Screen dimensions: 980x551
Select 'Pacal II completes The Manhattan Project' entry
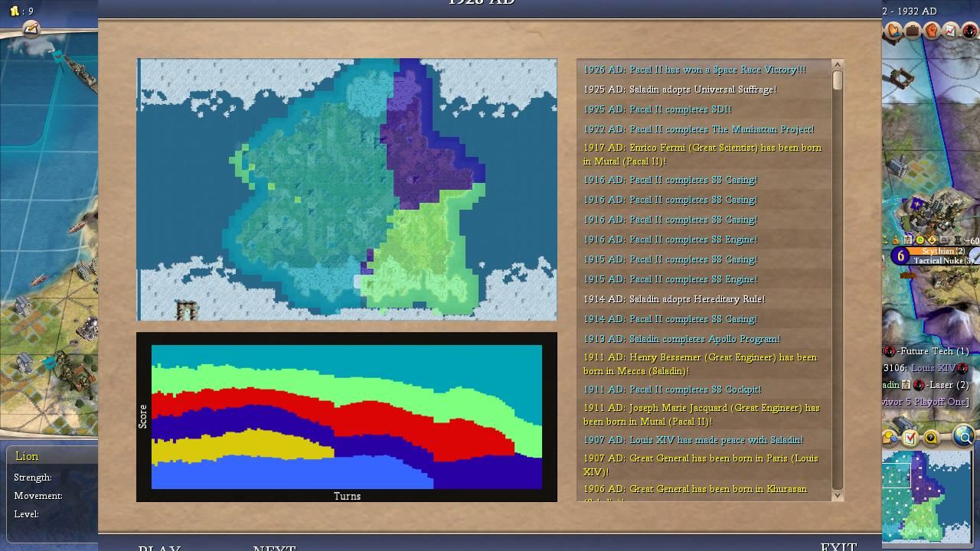(704, 129)
